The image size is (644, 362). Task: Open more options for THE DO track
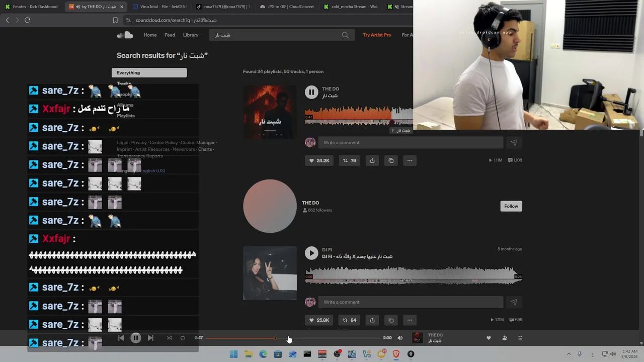410,160
